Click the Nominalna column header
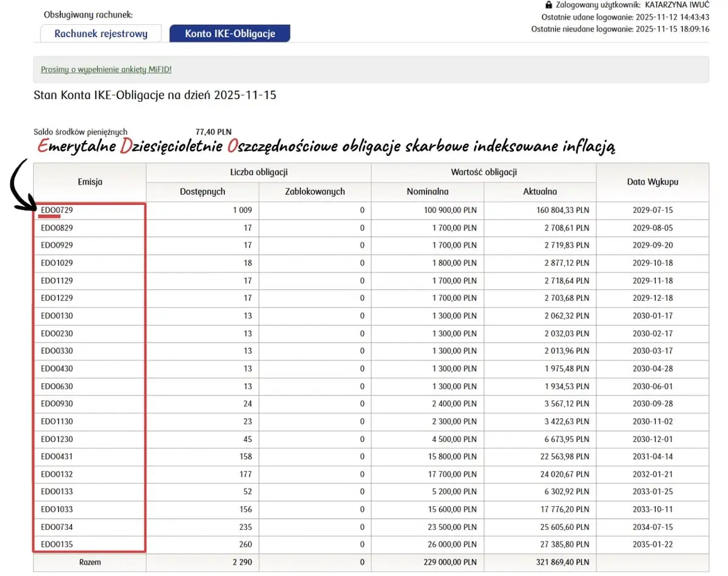The width and height of the screenshot is (728, 576). (x=428, y=192)
